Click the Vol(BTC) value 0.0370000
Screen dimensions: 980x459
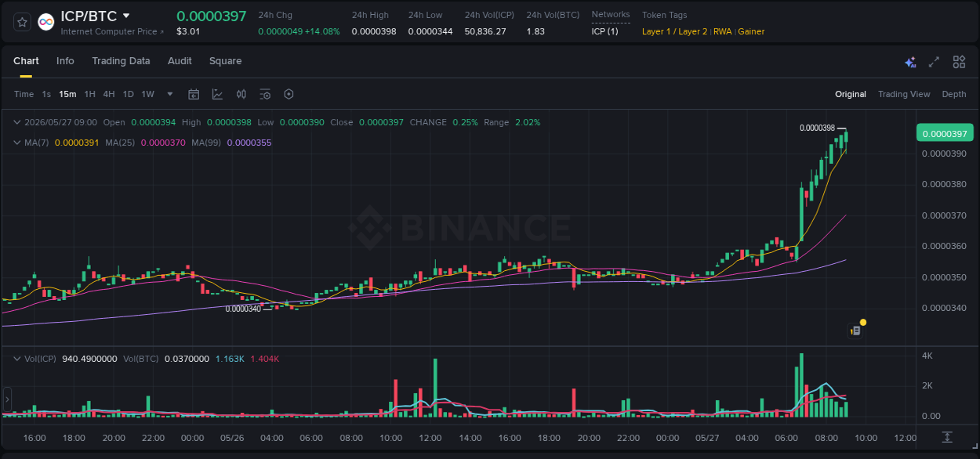tap(187, 359)
